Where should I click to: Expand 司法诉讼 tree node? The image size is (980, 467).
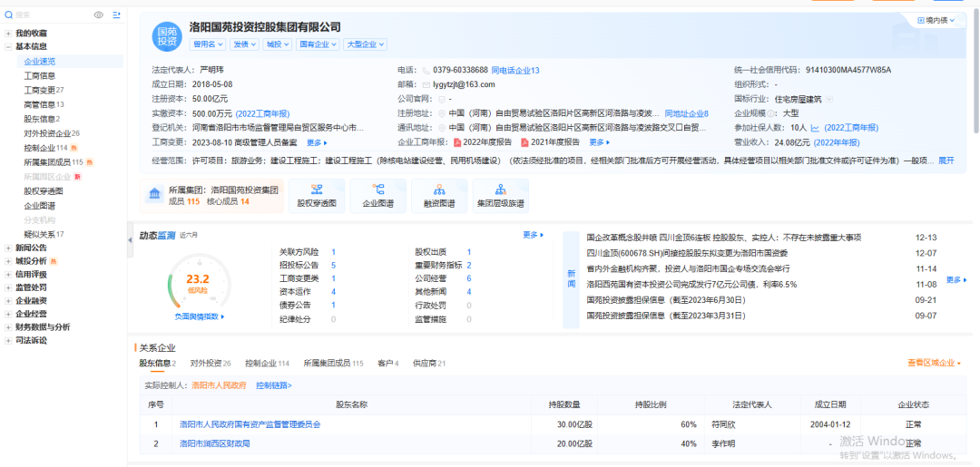8,340
